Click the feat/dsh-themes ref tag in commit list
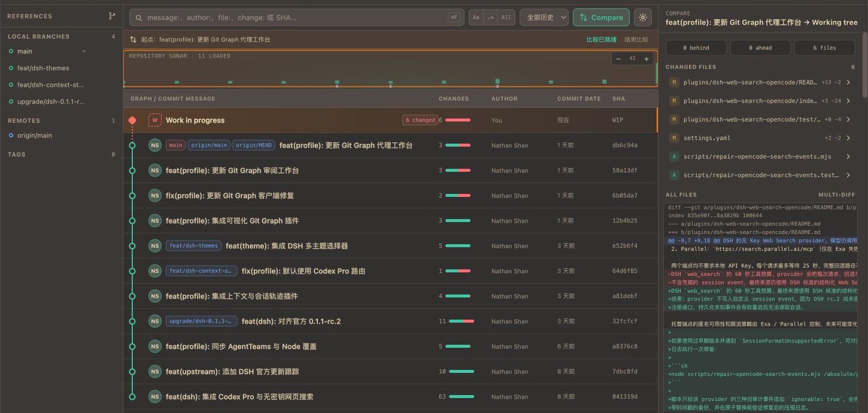 pos(193,246)
